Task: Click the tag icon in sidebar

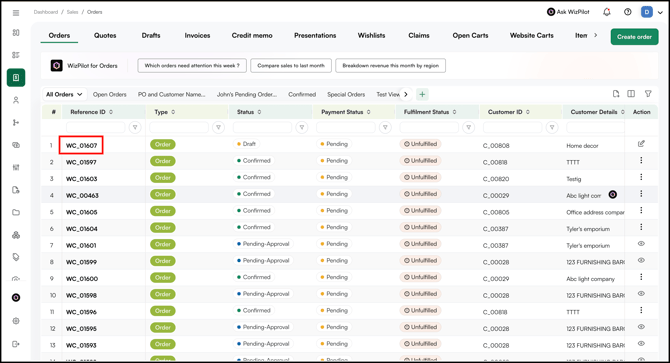Action: click(16, 257)
